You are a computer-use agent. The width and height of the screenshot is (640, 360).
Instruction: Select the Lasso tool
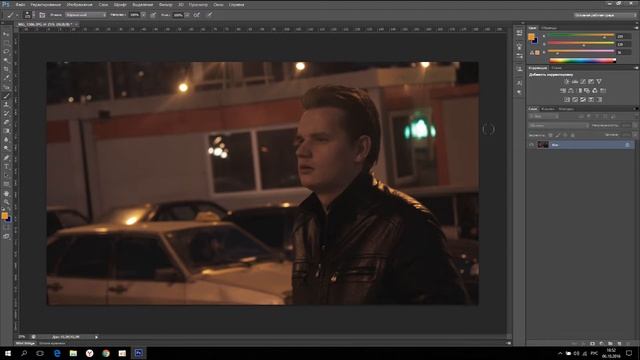click(6, 52)
